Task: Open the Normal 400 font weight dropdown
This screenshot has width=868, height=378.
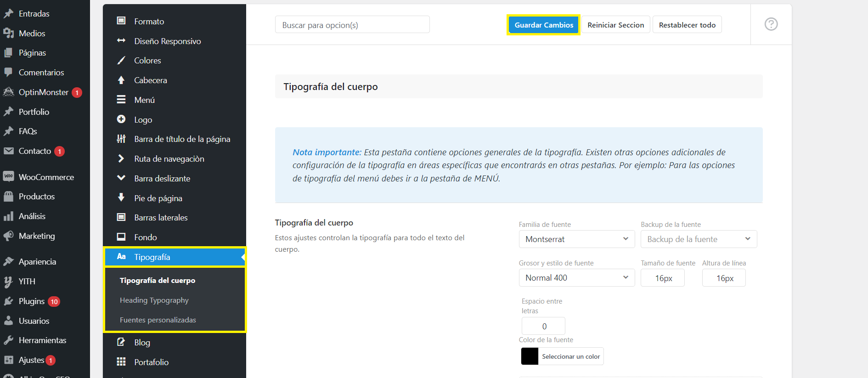Action: coord(576,278)
